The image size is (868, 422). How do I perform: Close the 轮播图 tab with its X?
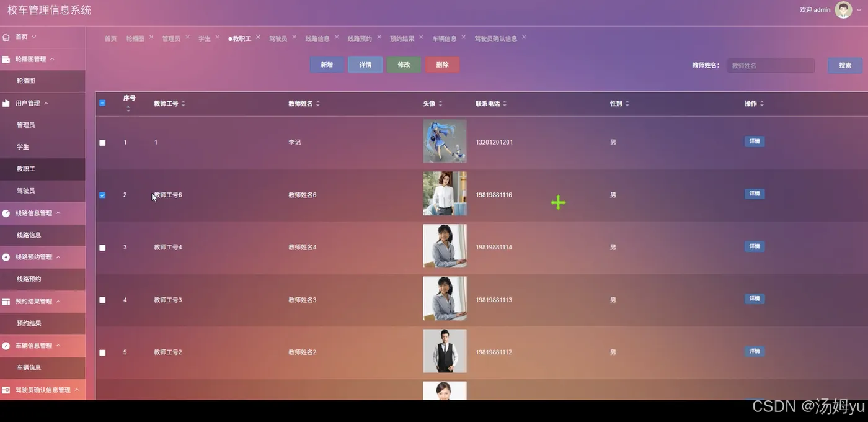coord(151,37)
